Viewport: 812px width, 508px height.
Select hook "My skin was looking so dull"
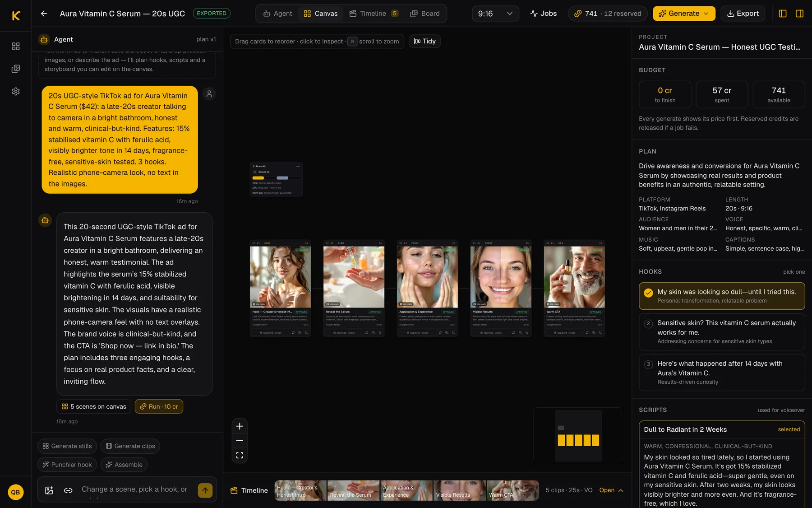pyautogui.click(x=722, y=296)
